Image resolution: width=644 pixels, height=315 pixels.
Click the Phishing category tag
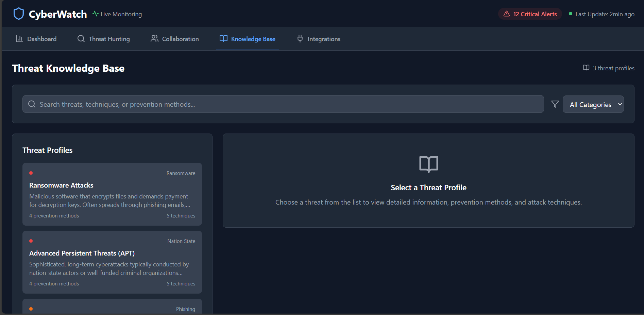pyautogui.click(x=186, y=309)
